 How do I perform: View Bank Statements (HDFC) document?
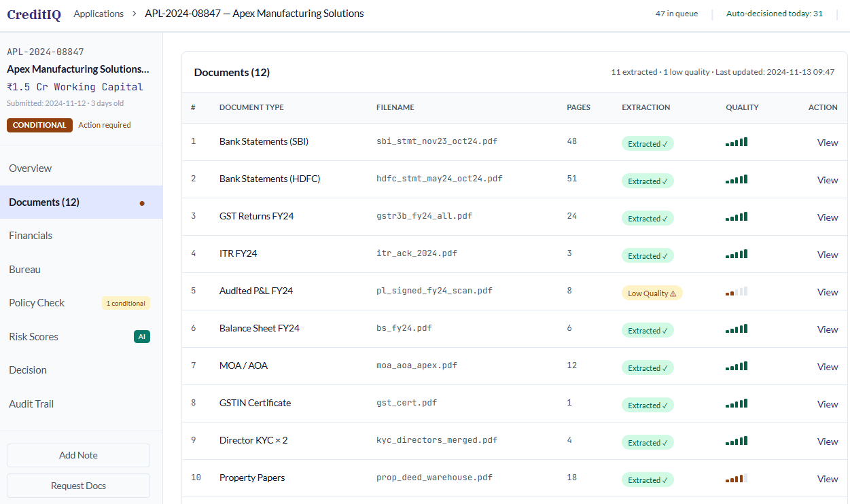[x=828, y=180]
